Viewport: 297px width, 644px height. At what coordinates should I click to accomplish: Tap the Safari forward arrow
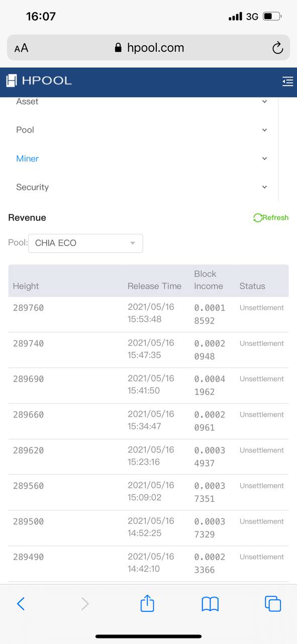tap(85, 603)
